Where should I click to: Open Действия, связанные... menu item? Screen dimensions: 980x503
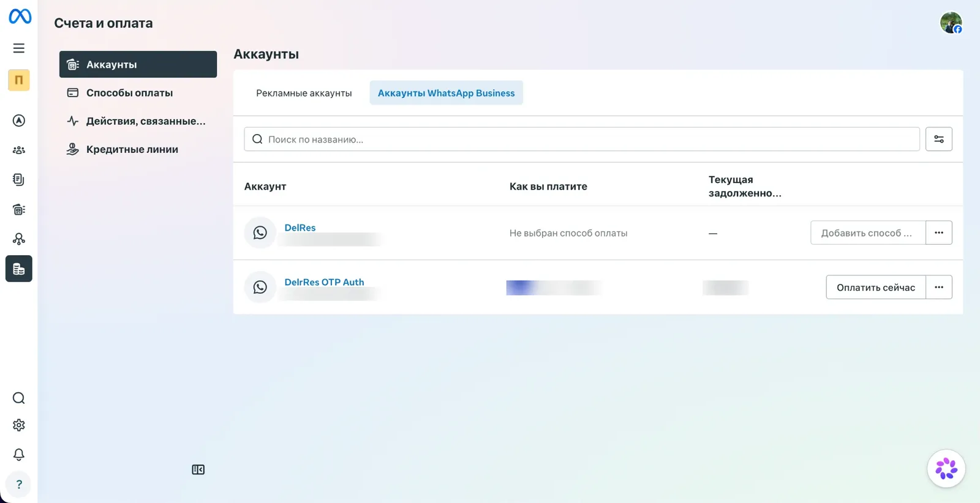point(138,121)
